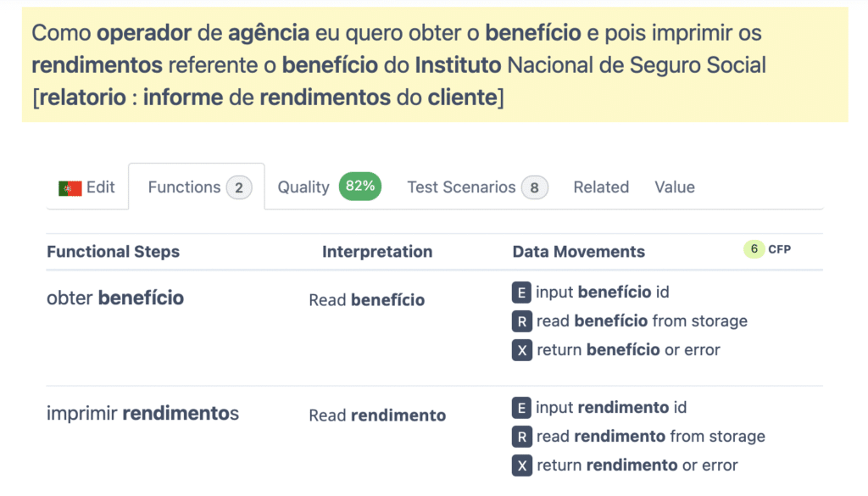Click the X icon for return benefício

[x=521, y=350]
